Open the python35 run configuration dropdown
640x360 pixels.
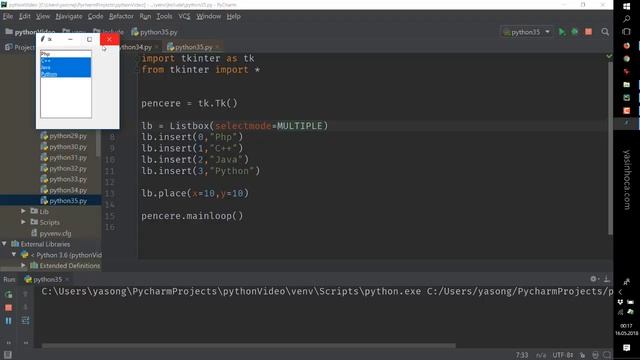[526, 32]
